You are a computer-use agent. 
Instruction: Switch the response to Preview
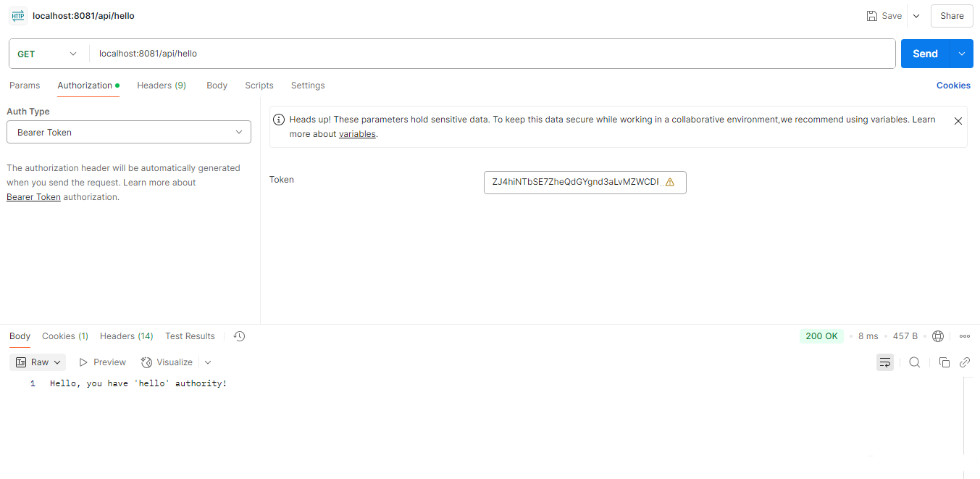coord(102,362)
